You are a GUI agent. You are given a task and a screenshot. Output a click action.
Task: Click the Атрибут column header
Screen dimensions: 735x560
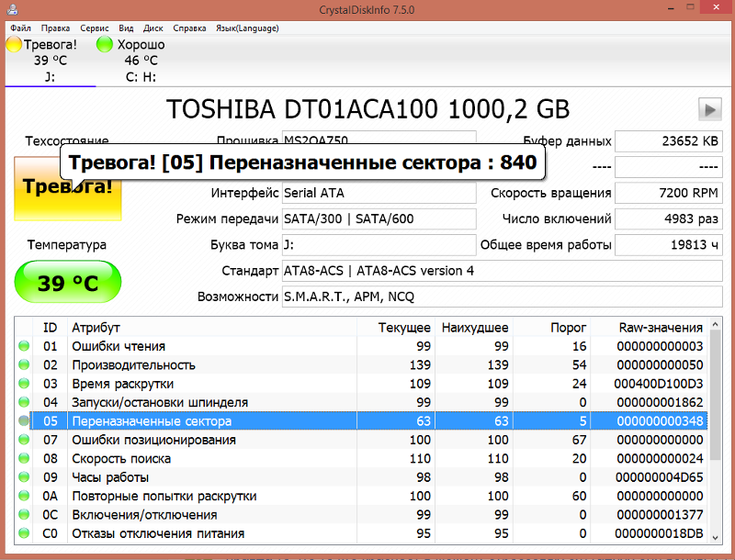point(212,328)
